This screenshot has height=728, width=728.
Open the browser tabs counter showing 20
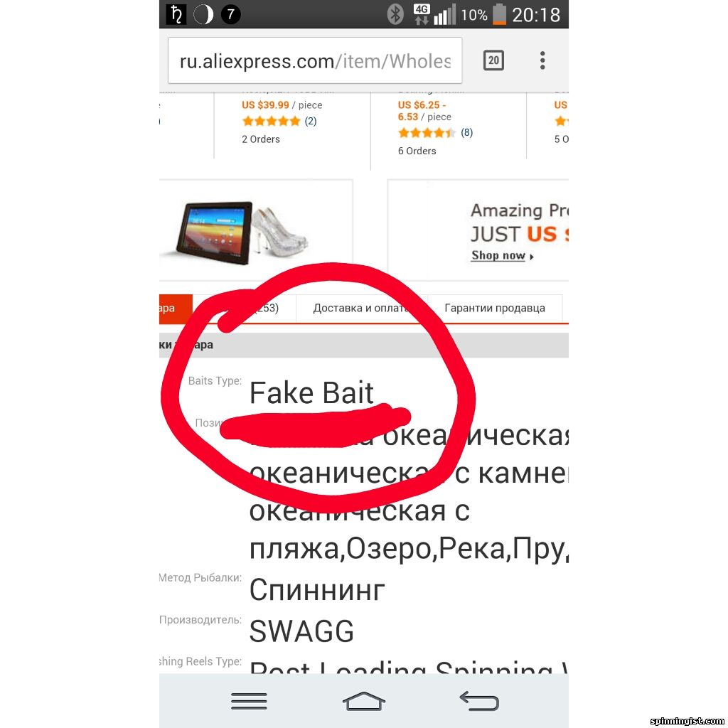[x=493, y=60]
